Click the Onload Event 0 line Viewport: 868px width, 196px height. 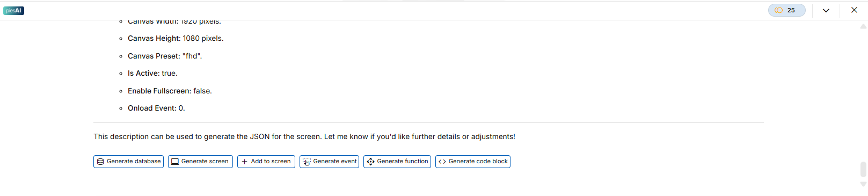pos(156,108)
